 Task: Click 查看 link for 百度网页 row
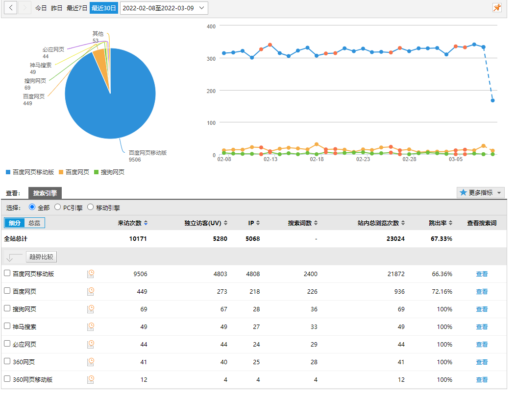pos(482,292)
